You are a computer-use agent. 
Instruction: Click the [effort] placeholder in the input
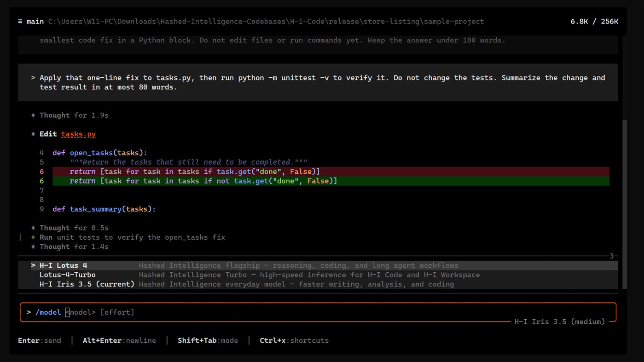pos(117,312)
